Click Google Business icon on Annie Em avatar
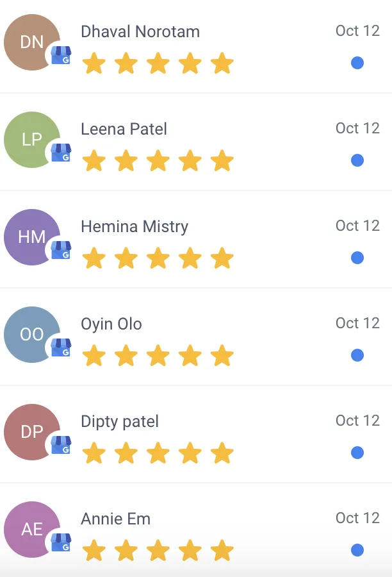This screenshot has width=392, height=577. (x=61, y=542)
